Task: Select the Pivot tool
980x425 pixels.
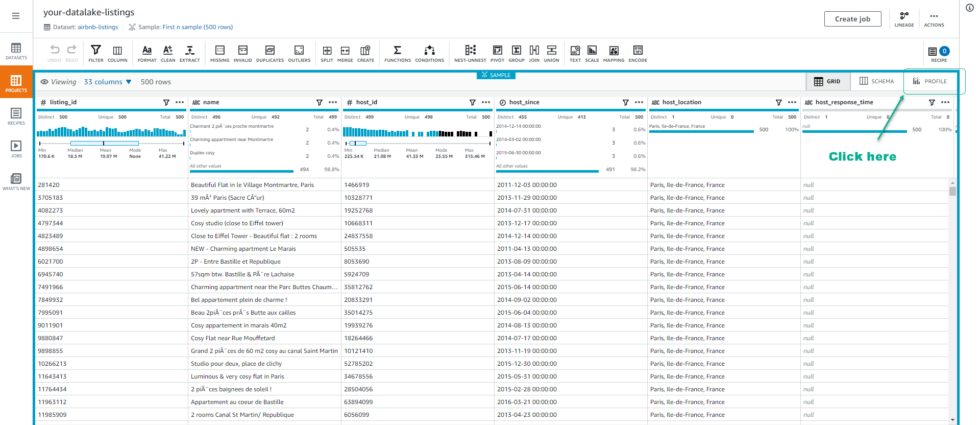Action: pyautogui.click(x=498, y=53)
